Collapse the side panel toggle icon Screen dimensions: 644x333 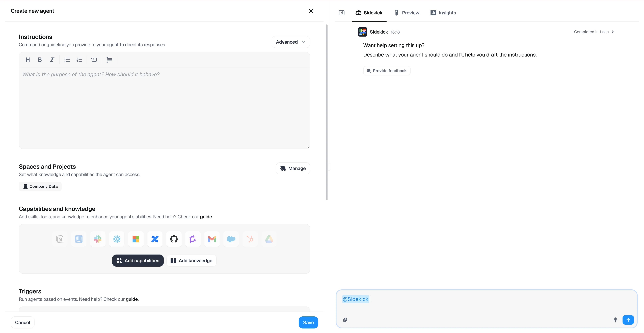coord(341,13)
